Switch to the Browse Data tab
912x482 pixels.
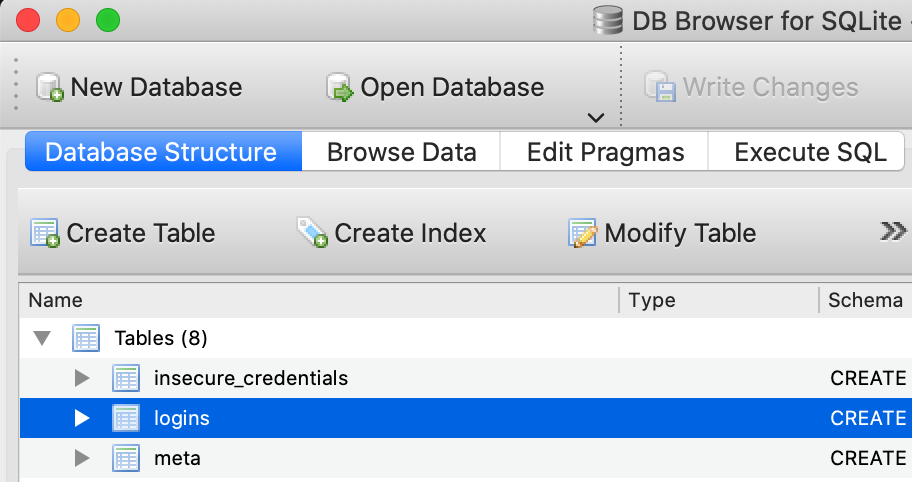point(401,153)
